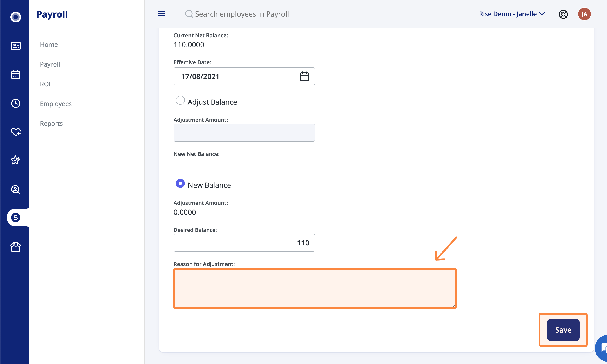
Task: Open the heart benefits sidebar icon
Action: (16, 132)
